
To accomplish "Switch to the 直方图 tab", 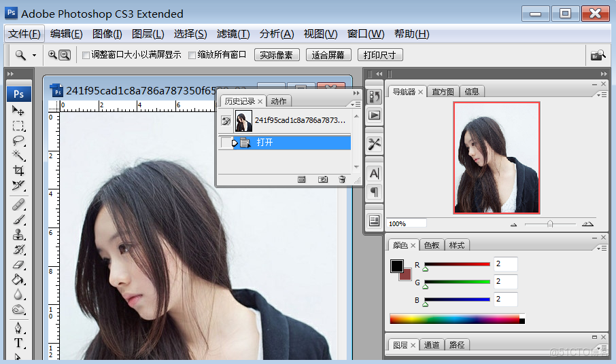I will [443, 92].
